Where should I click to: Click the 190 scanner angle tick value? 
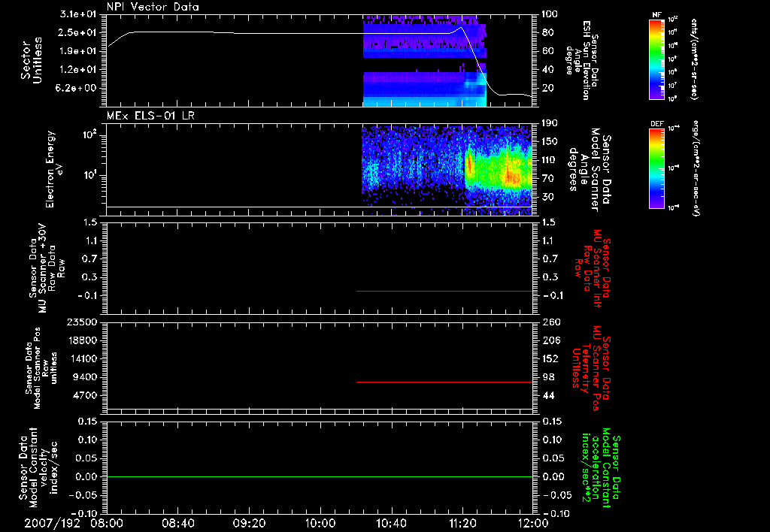coord(550,122)
